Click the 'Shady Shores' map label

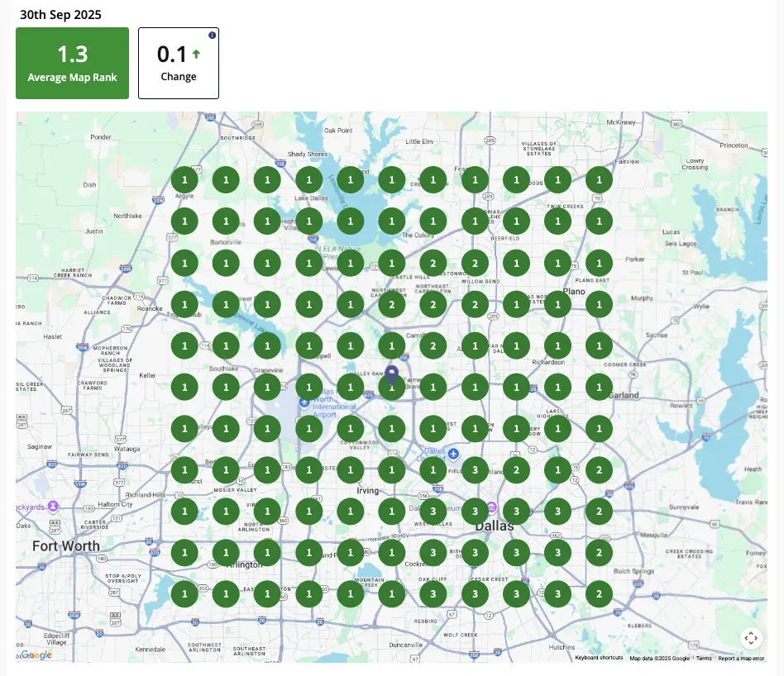coord(308,154)
